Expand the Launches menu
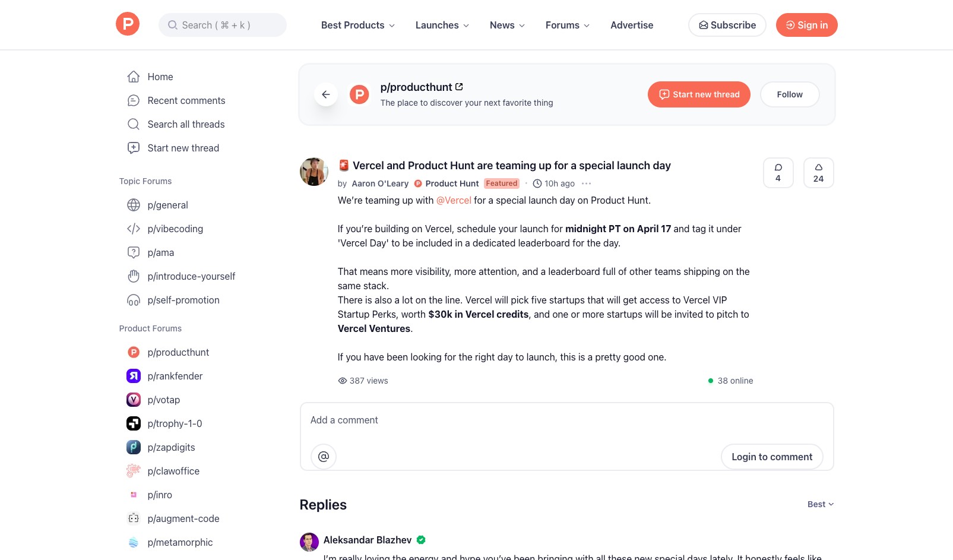The width and height of the screenshot is (953, 560). (x=442, y=25)
